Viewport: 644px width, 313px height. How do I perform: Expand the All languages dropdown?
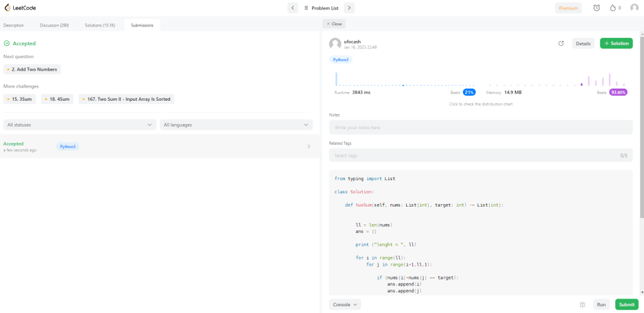[236, 125]
